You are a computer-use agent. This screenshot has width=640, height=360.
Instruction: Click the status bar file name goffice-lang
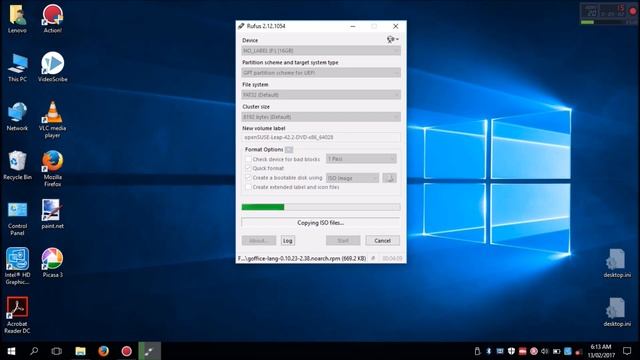(302, 258)
